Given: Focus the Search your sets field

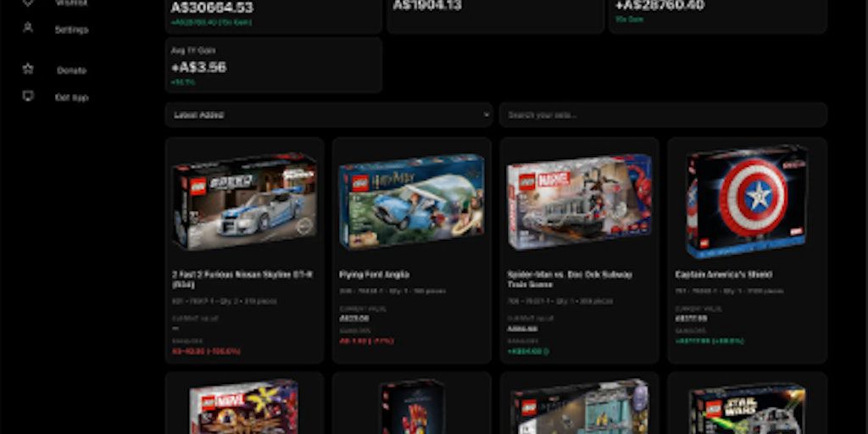Looking at the screenshot, I should 663,114.
